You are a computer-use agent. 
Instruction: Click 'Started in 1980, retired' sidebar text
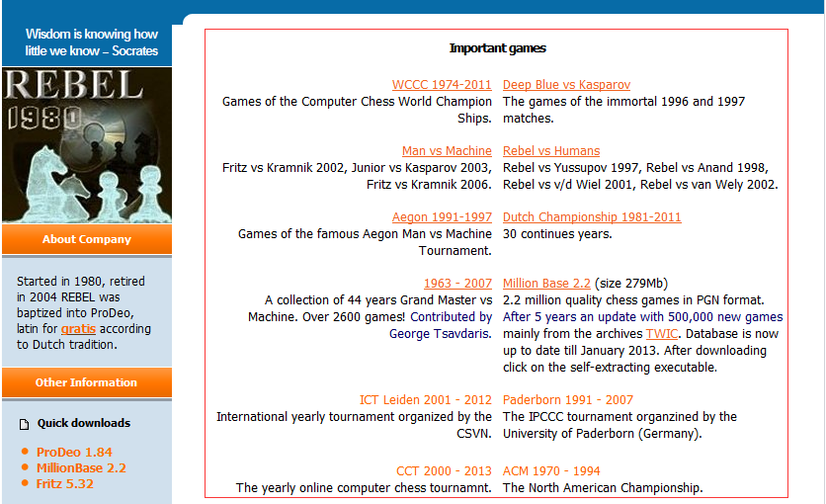[81, 282]
